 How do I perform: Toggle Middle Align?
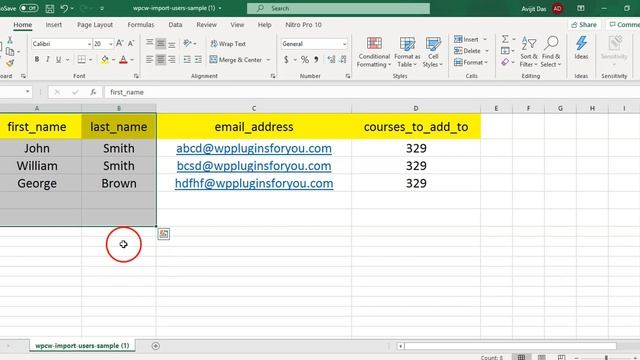click(161, 43)
